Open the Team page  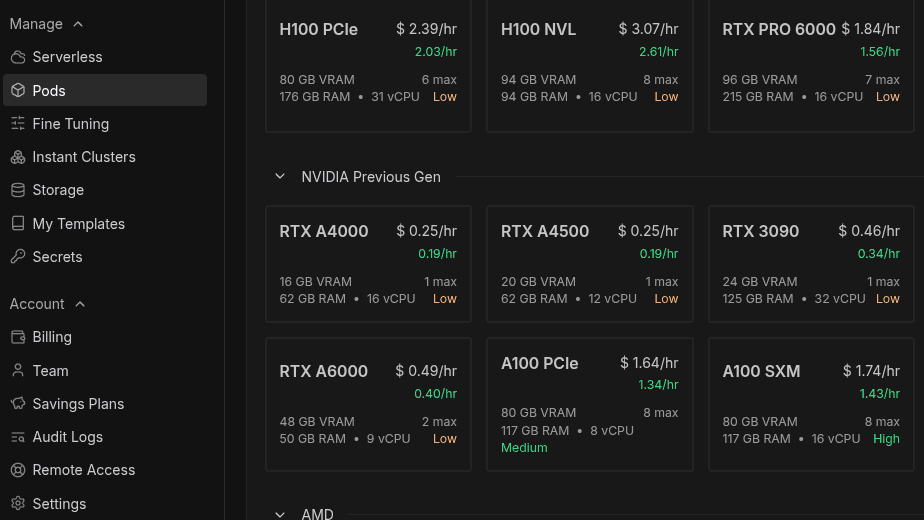tap(105, 370)
